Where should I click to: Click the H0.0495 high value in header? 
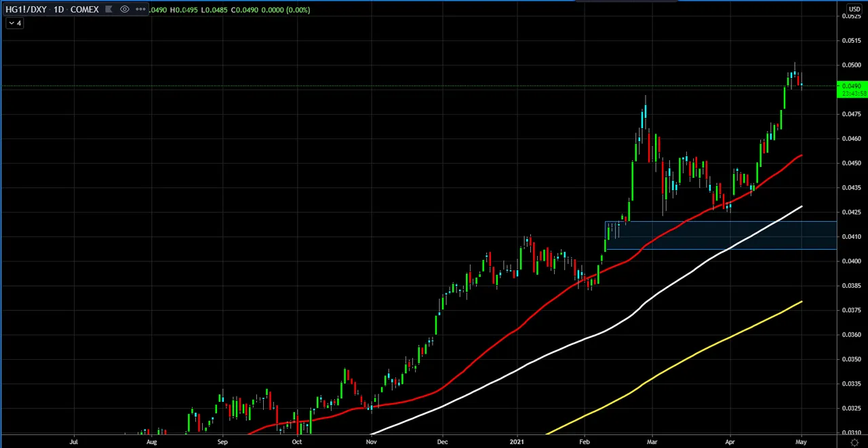[x=183, y=10]
